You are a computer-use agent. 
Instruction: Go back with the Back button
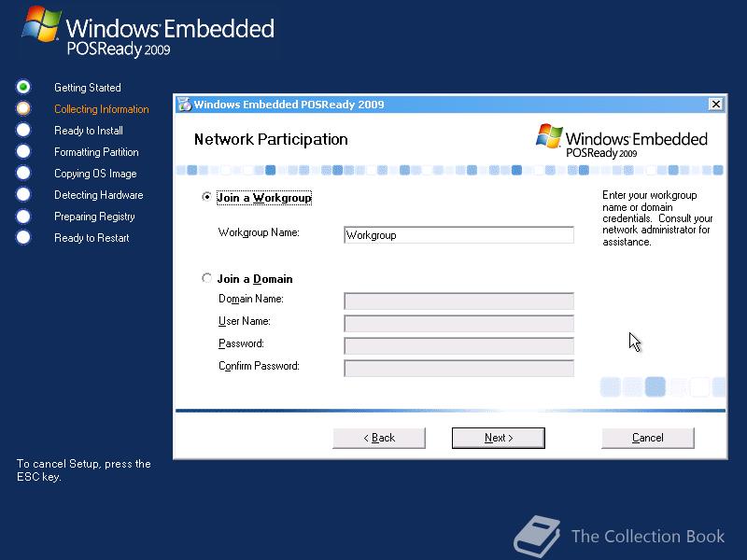(x=379, y=438)
